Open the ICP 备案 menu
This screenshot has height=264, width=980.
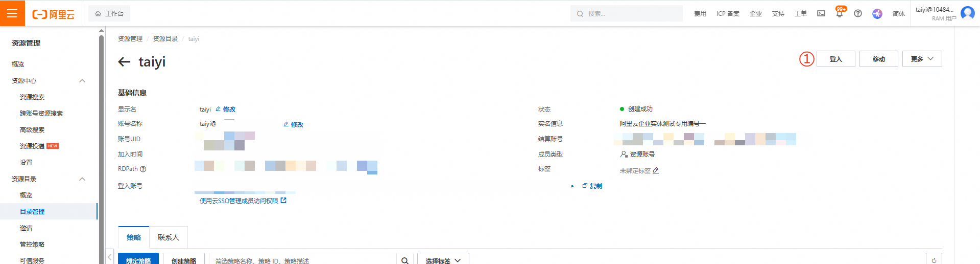point(728,14)
